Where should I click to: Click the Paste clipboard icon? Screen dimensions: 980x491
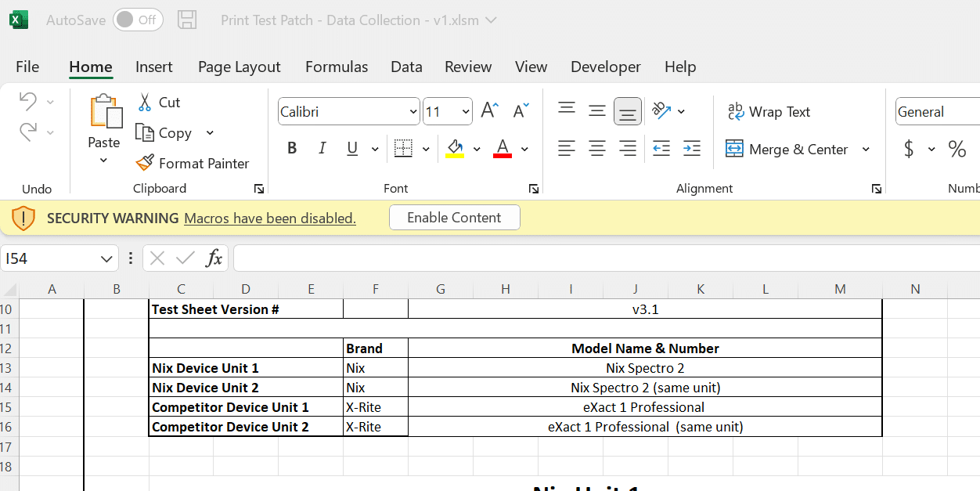(x=106, y=111)
